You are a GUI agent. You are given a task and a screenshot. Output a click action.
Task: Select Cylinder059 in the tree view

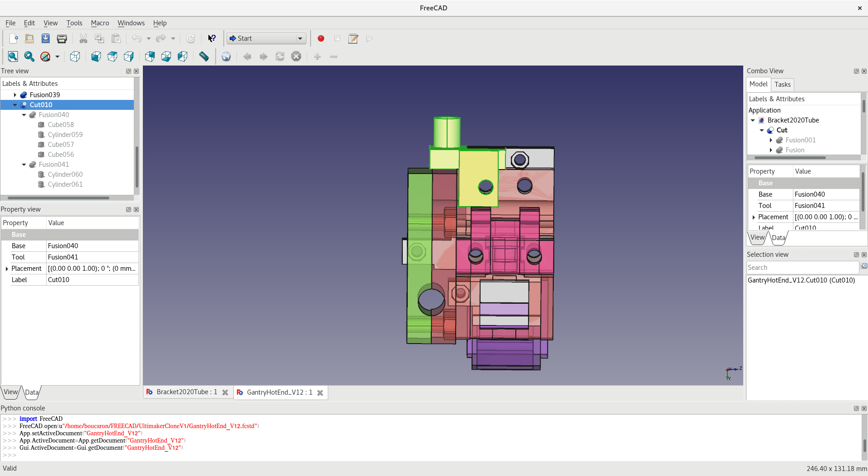65,134
